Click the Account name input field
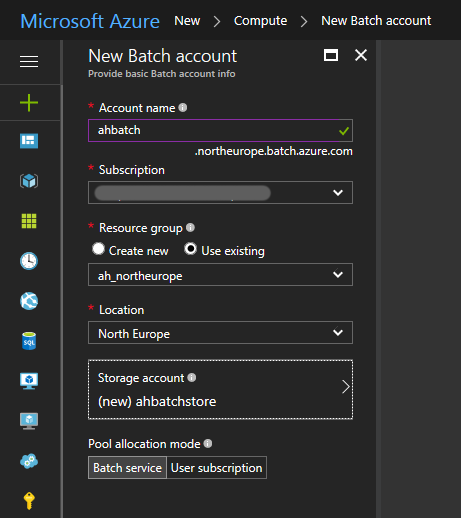461x518 pixels. coord(220,130)
